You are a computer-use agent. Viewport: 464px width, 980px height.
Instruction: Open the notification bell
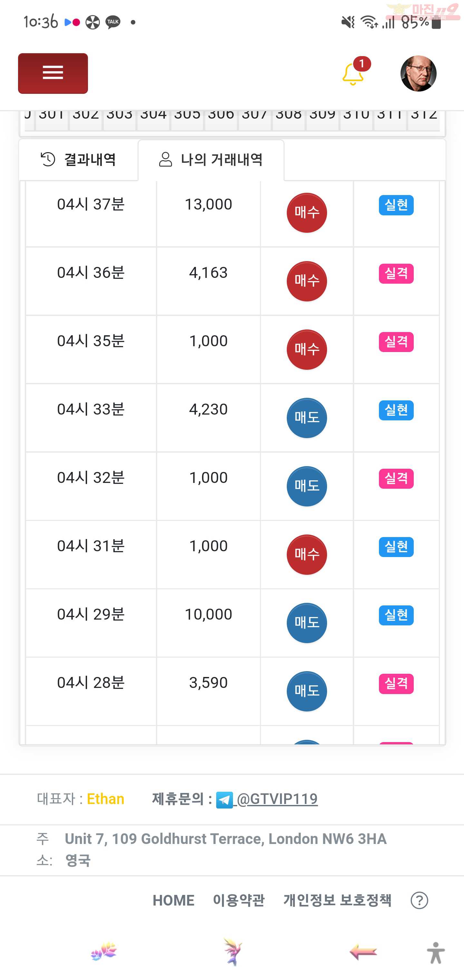tap(353, 73)
